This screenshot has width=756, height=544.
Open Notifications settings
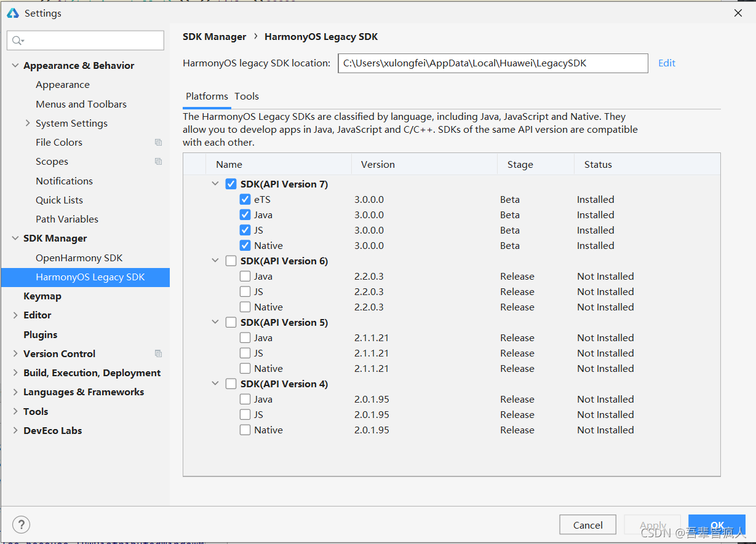coord(64,181)
